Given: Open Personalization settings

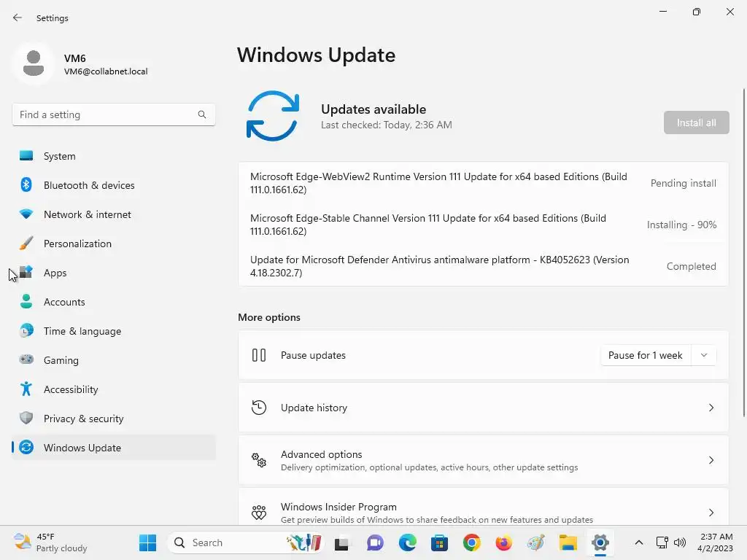Looking at the screenshot, I should 113,244.
